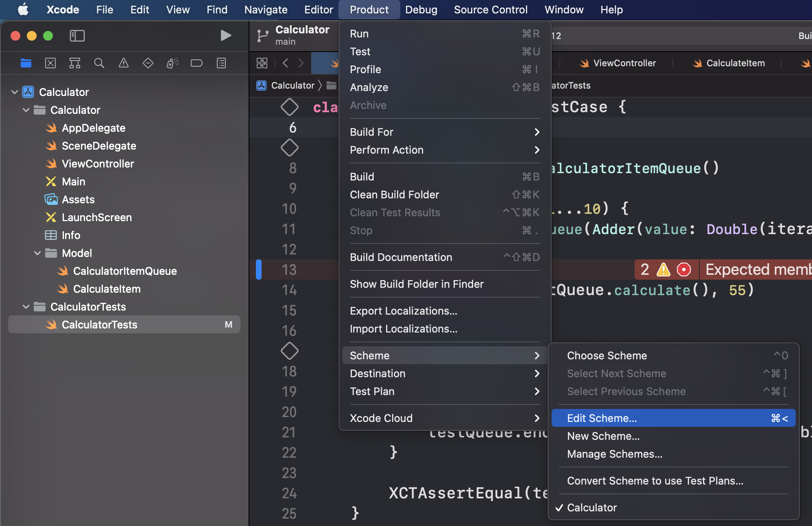Select Clean Build Folder menu item

[x=445, y=195]
